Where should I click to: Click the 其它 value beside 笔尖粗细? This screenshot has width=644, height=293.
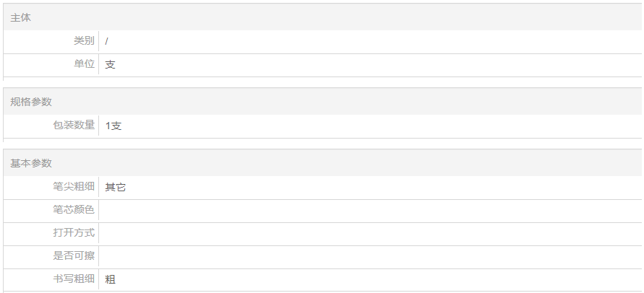[116, 187]
